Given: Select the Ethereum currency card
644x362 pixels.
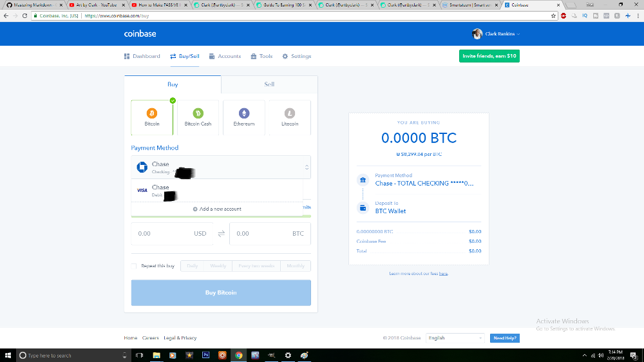Looking at the screenshot, I should click(x=244, y=117).
